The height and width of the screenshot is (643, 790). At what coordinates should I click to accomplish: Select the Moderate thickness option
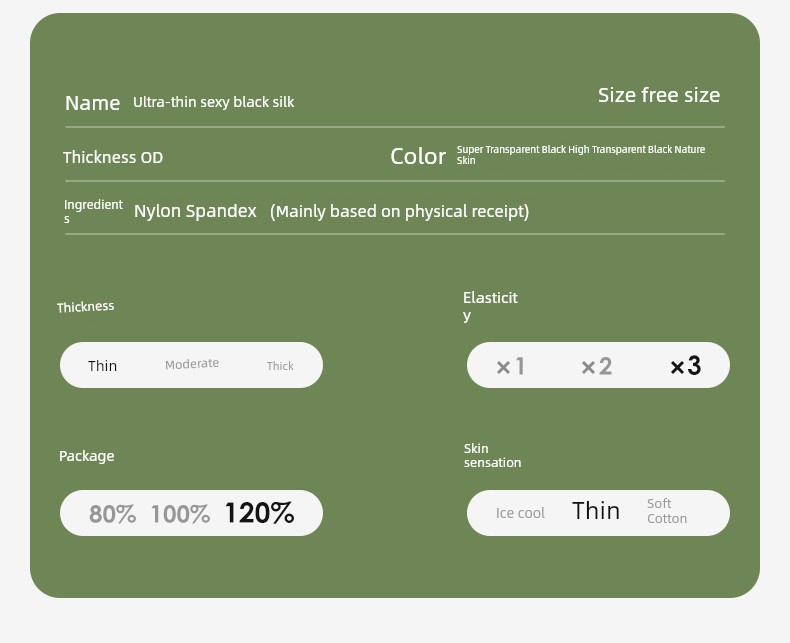(192, 364)
